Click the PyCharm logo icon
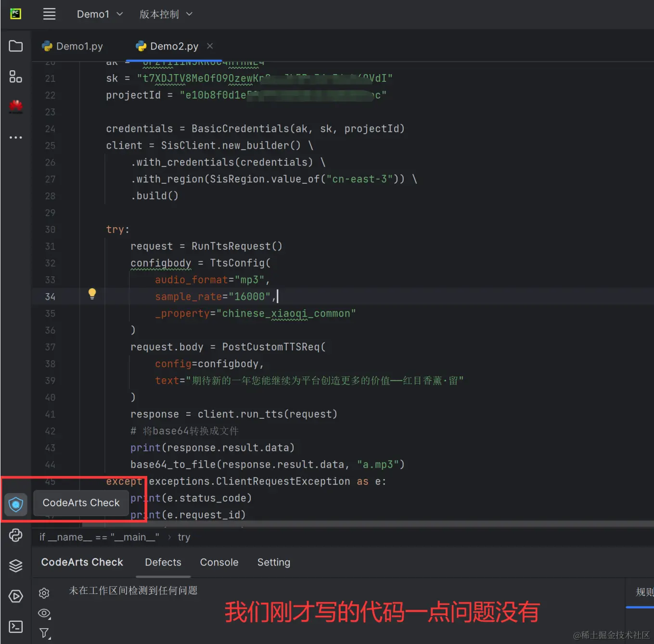 pyautogui.click(x=16, y=14)
